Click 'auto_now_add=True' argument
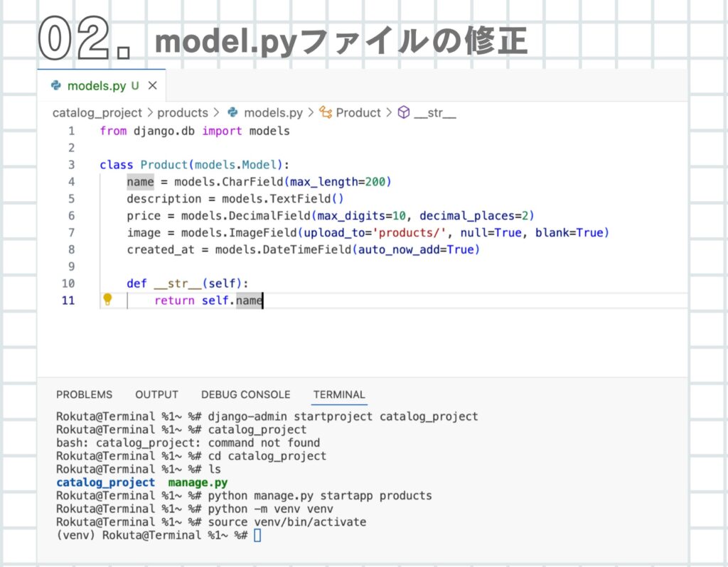Screen dimensions: 728x567 click(416, 249)
